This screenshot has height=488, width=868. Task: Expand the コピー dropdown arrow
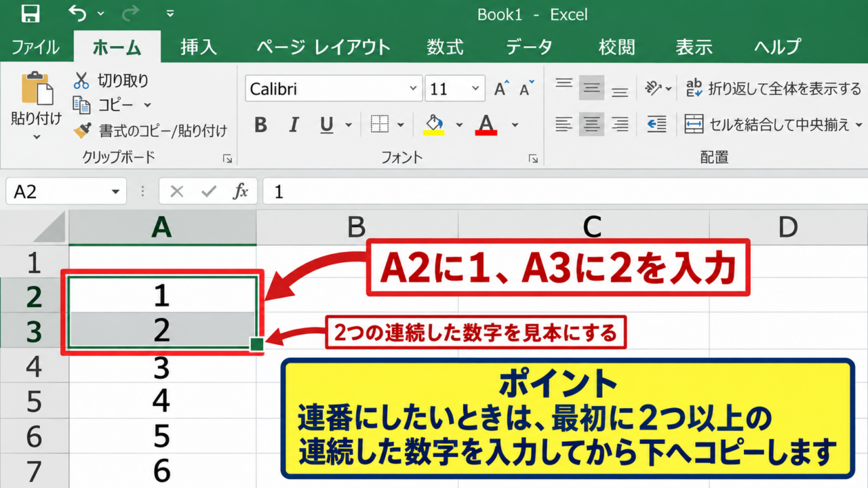(147, 105)
